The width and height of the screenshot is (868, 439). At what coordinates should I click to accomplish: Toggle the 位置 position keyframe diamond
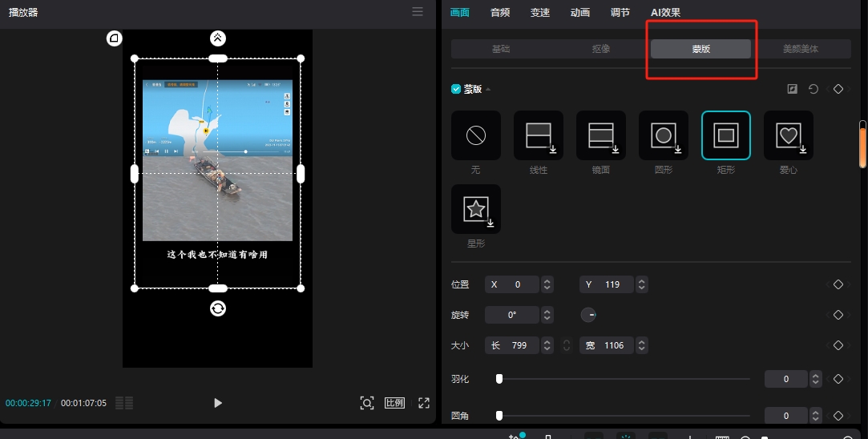pos(838,284)
